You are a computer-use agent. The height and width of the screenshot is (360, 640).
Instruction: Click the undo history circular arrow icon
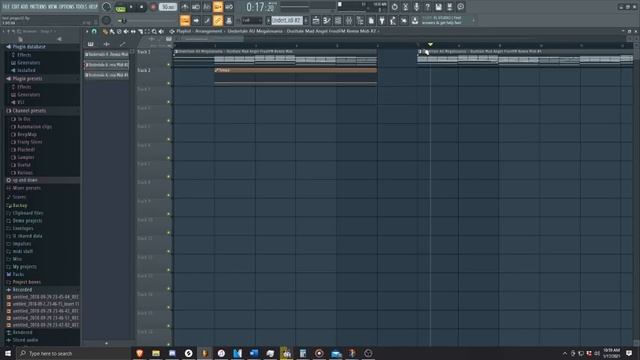[394, 7]
